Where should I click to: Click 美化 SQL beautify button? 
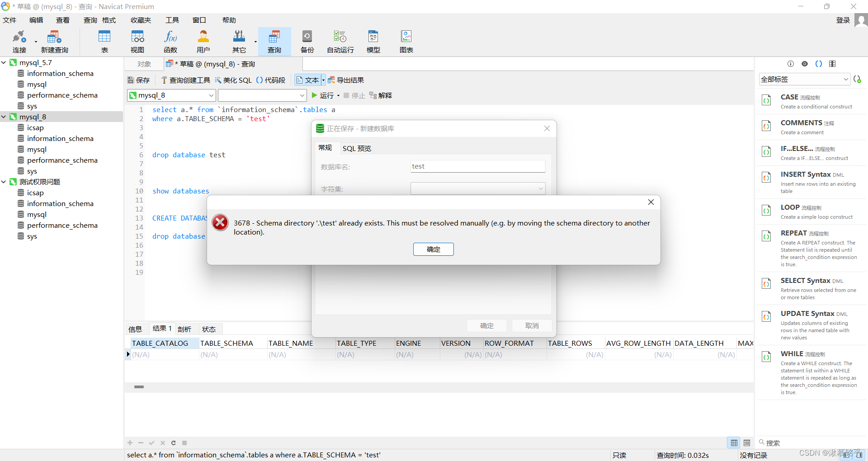(x=233, y=80)
